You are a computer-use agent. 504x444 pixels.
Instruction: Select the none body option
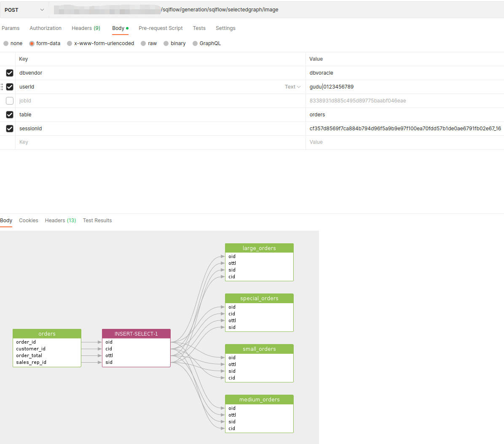tap(6, 43)
